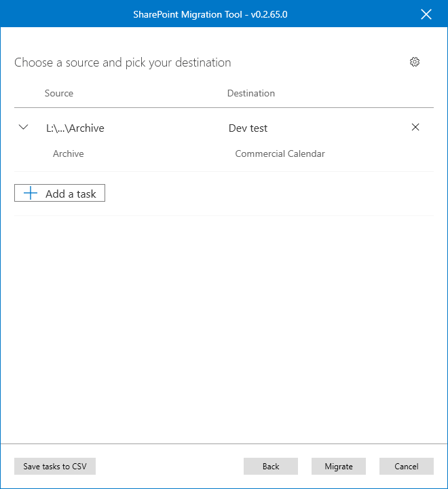Click the Source column header
Screen dimensions: 448x489
pyautogui.click(x=59, y=93)
